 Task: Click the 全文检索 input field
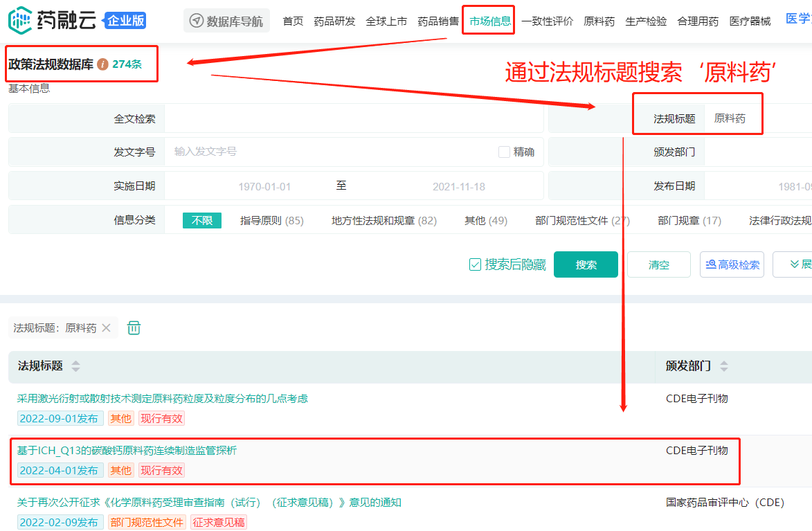[353, 118]
